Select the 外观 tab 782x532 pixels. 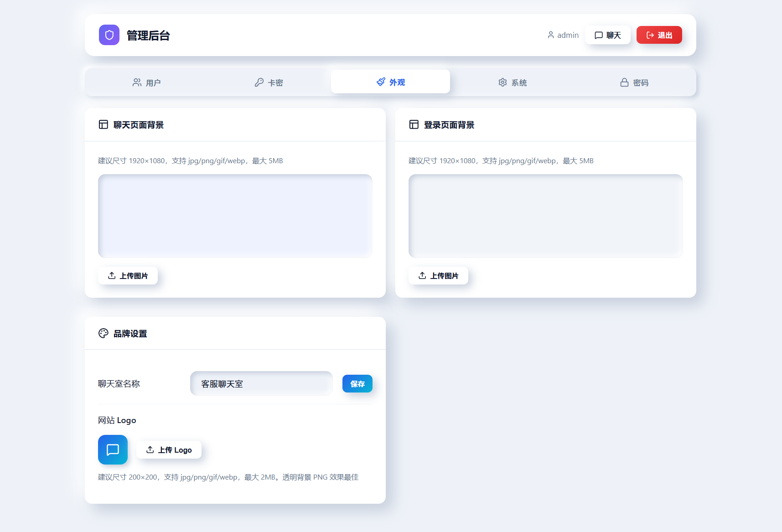click(x=390, y=82)
